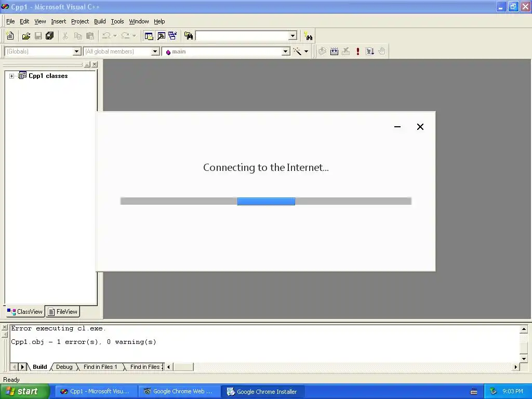Image resolution: width=532 pixels, height=399 pixels.
Task: Open the Build menu
Action: [100, 21]
